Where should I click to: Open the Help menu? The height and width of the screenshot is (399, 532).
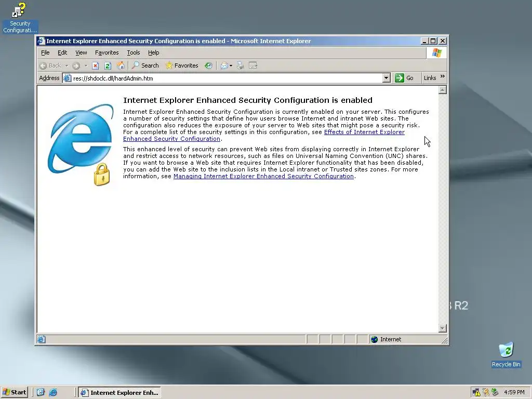pyautogui.click(x=153, y=52)
